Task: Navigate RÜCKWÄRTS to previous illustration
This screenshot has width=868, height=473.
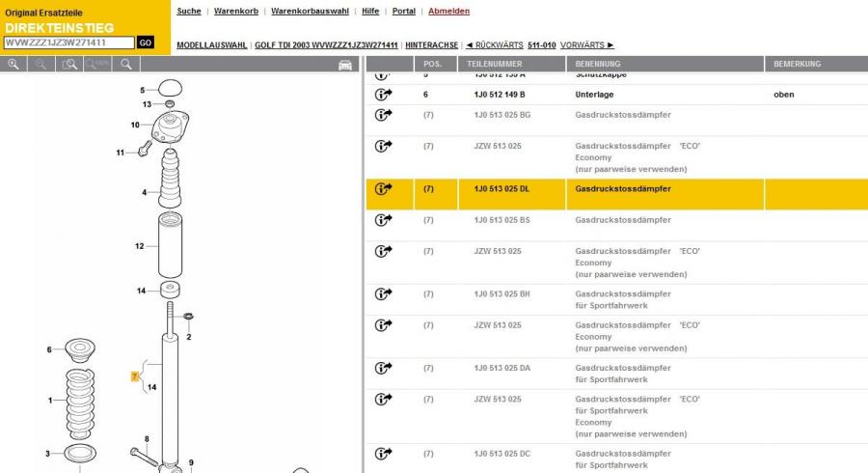Action: [x=494, y=45]
